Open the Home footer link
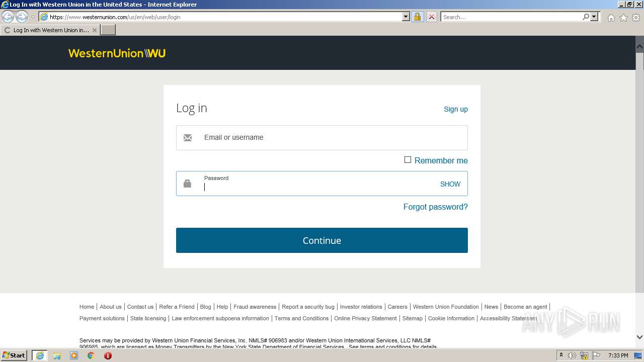Image resolution: width=644 pixels, height=362 pixels. click(87, 307)
